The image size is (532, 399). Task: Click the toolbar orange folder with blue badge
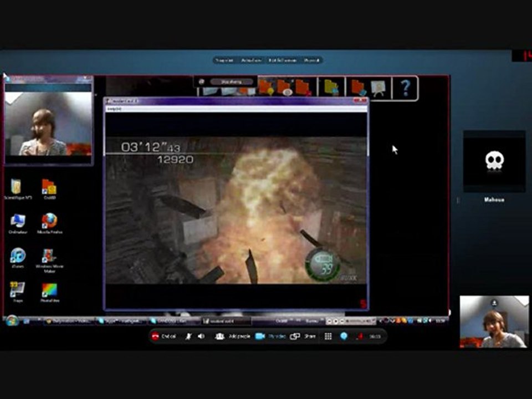(359, 88)
